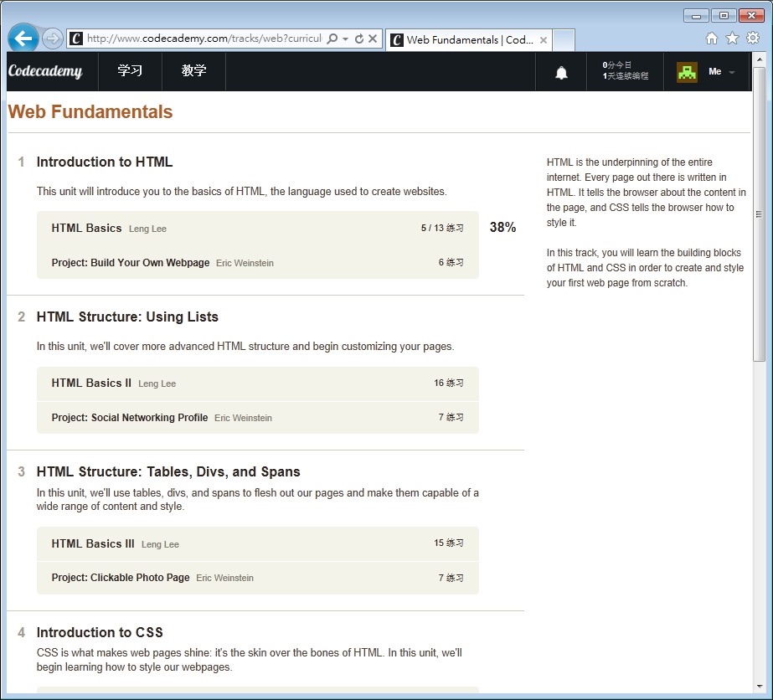Open notifications bell icon
The width and height of the screenshot is (773, 700).
pos(561,73)
